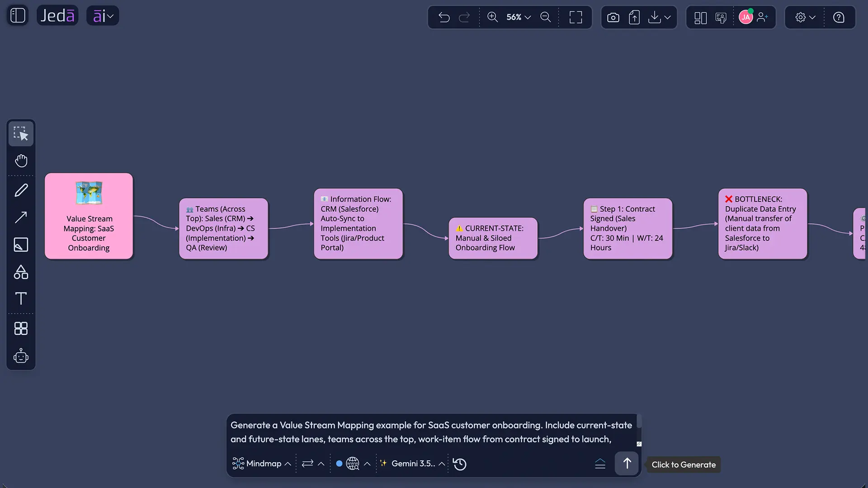Viewport: 868px width, 488px height.
Task: Zoom out of the canvas
Action: (546, 17)
